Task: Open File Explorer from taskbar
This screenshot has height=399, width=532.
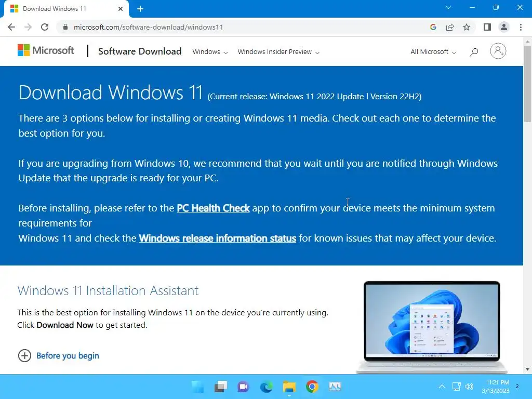Action: 289,387
